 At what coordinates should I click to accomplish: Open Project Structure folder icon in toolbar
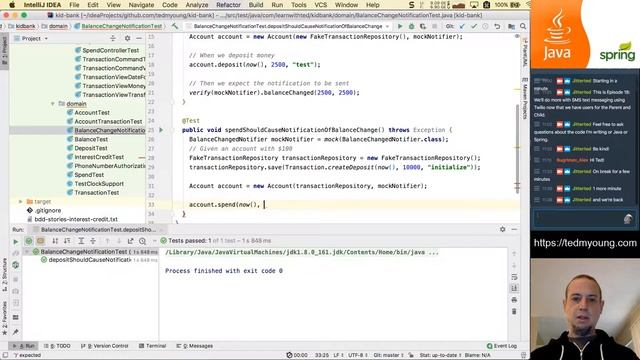tap(511, 26)
